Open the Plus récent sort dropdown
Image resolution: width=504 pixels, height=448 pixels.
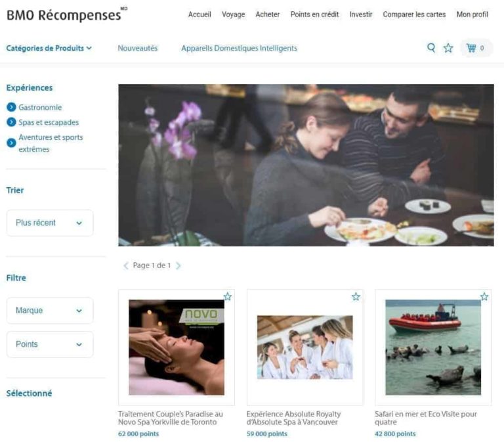click(x=50, y=223)
